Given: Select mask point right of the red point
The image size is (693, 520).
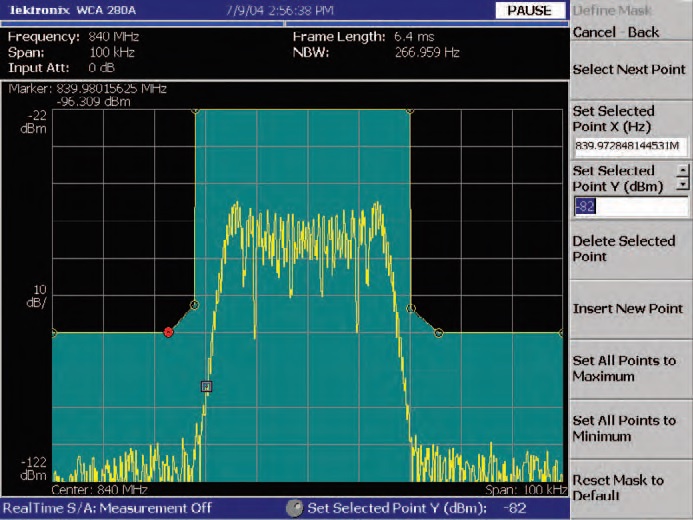Looking at the screenshot, I should (194, 304).
